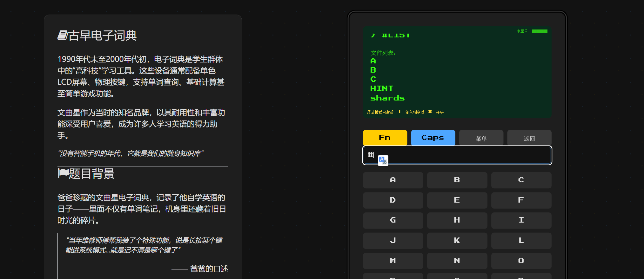Click the battery level indicator
The width and height of the screenshot is (644, 279).
pyautogui.click(x=540, y=31)
